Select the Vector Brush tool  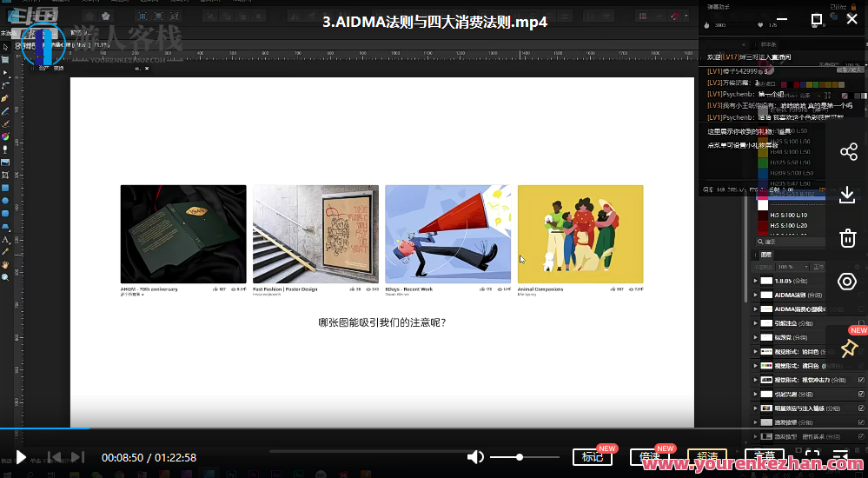tap(5, 123)
